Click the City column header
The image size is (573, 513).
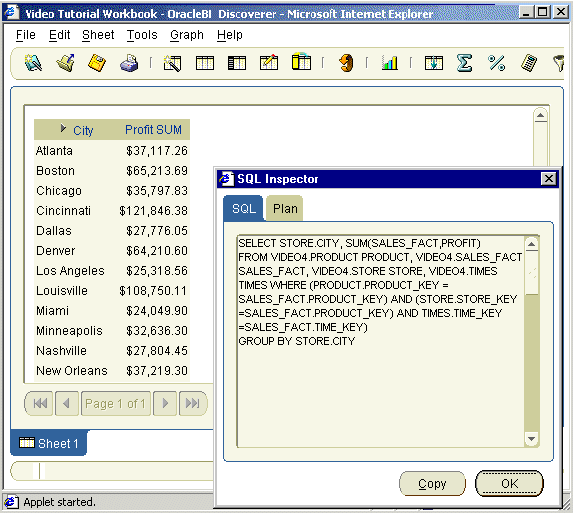(x=83, y=130)
